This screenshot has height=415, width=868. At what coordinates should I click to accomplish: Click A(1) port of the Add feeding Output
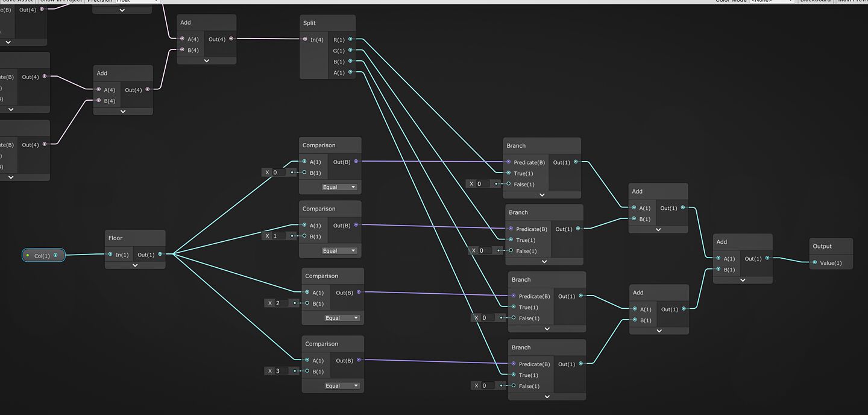(x=719, y=258)
